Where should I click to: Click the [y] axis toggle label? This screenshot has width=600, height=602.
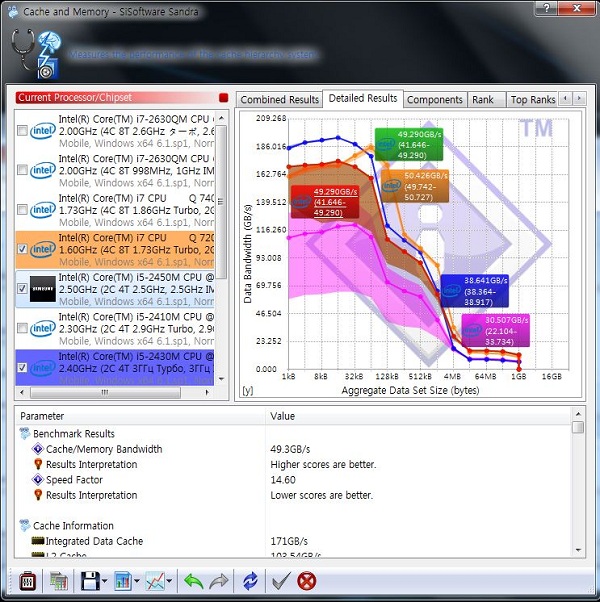pos(248,390)
